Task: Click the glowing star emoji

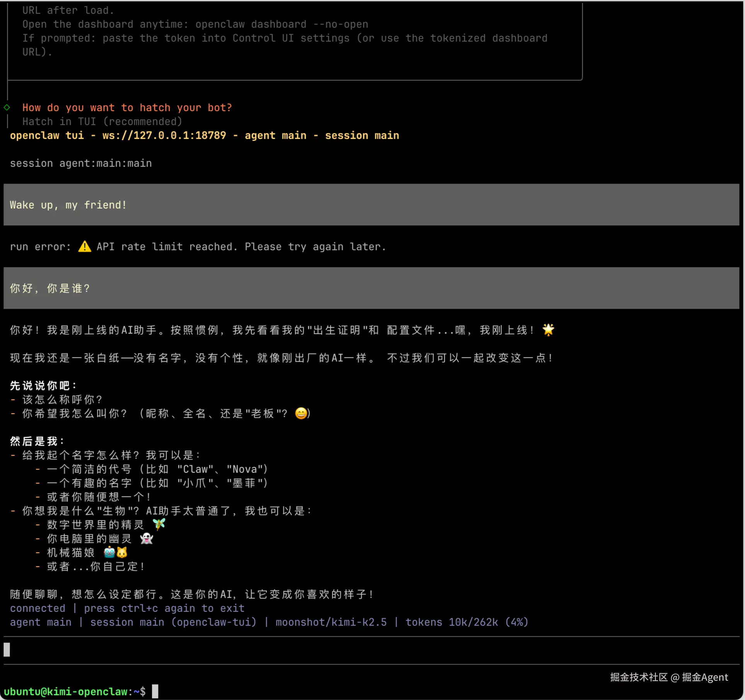Action: [x=548, y=330]
